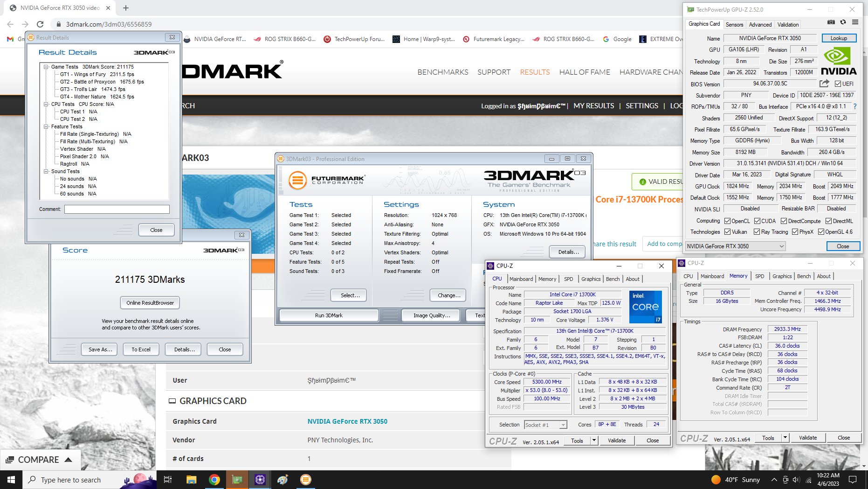Open the Socket #1 selection dropdown
Screen dimensions: 868x489
pyautogui.click(x=545, y=425)
